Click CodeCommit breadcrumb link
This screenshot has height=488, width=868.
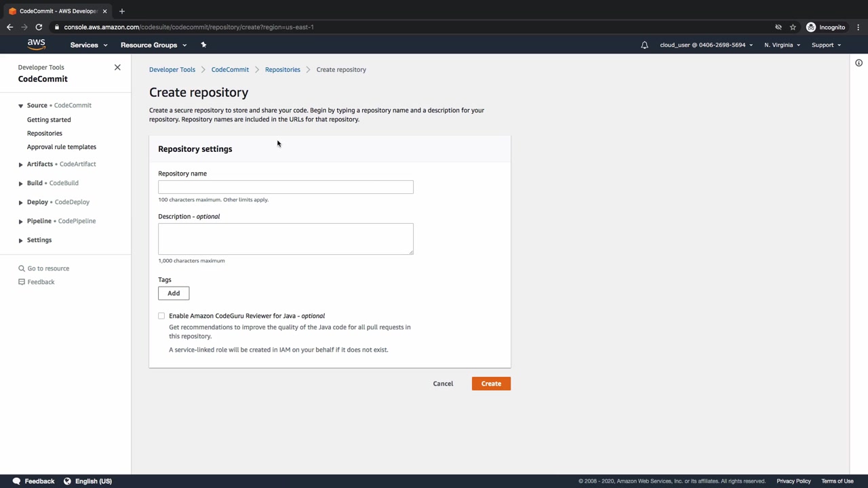[x=230, y=70]
